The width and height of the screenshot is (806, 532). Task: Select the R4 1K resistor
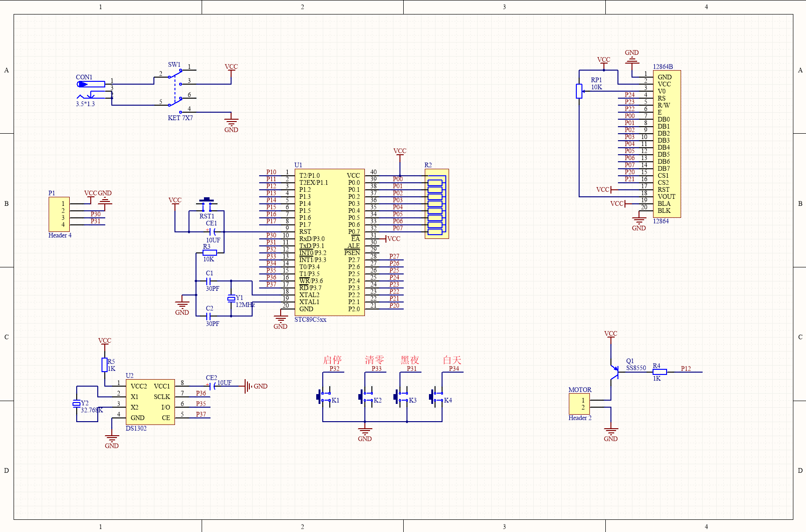[x=660, y=372]
